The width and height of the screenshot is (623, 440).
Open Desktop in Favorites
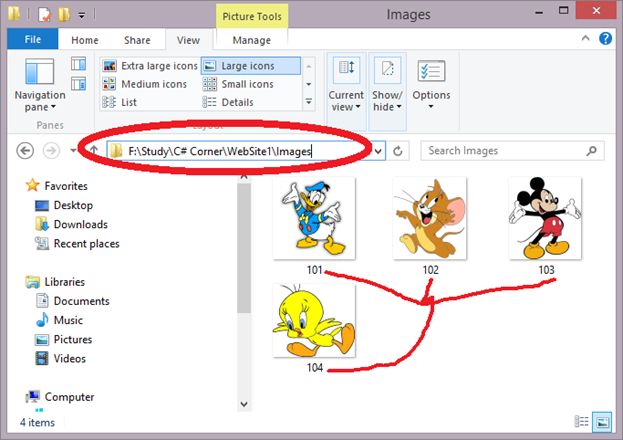tap(64, 205)
